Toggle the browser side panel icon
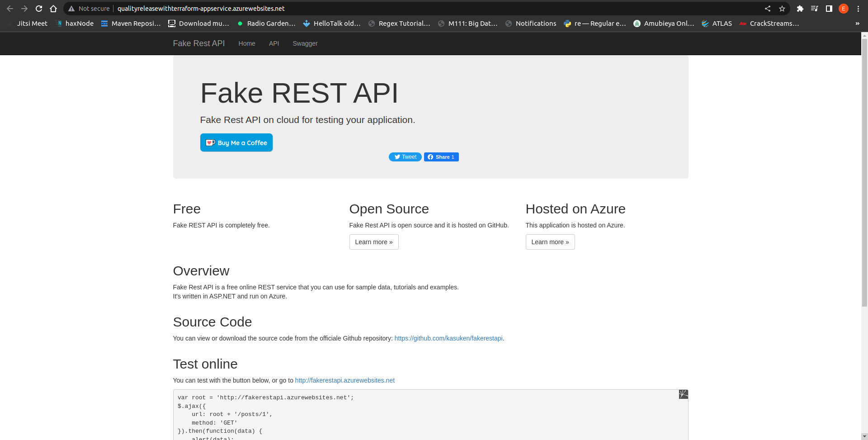The width and height of the screenshot is (868, 440). tap(829, 9)
